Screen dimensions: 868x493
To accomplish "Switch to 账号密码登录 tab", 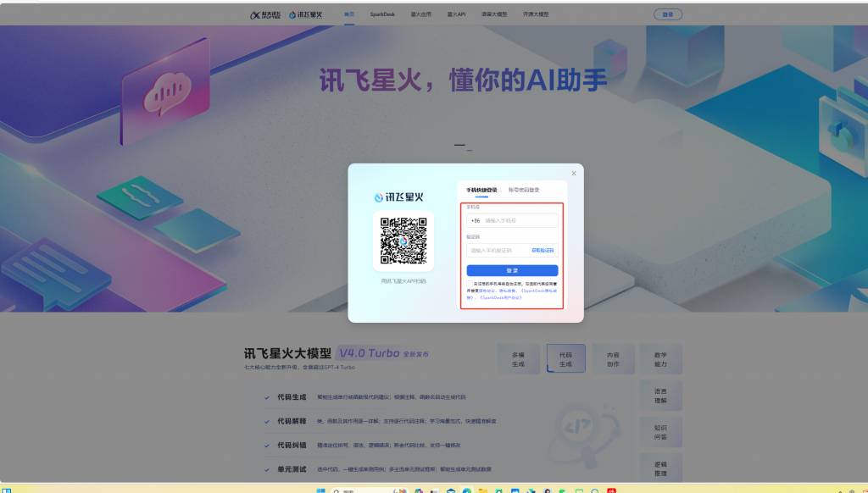I will point(524,190).
